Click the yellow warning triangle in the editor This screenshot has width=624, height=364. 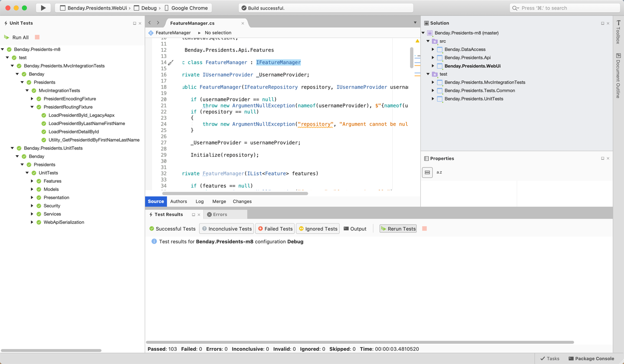tap(417, 41)
